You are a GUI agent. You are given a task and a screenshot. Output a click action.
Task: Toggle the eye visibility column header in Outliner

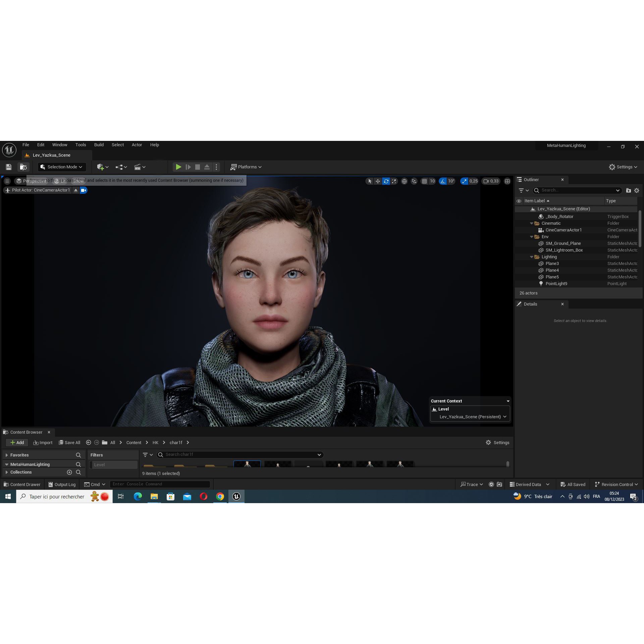pyautogui.click(x=519, y=201)
